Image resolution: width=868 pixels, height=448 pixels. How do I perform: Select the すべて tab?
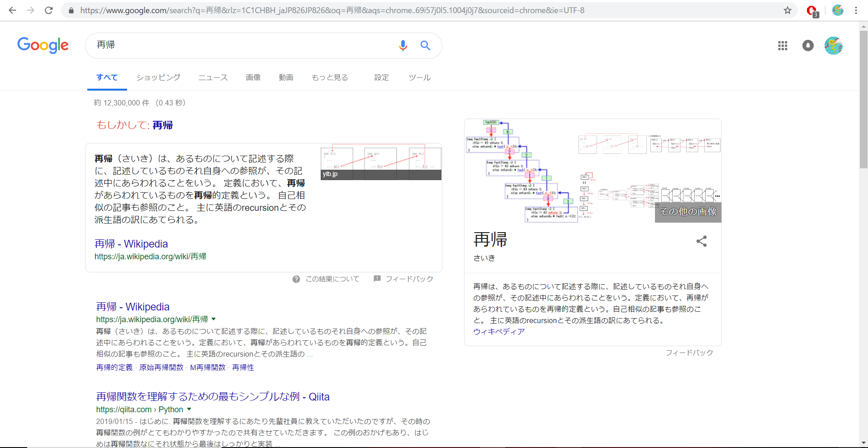point(107,77)
